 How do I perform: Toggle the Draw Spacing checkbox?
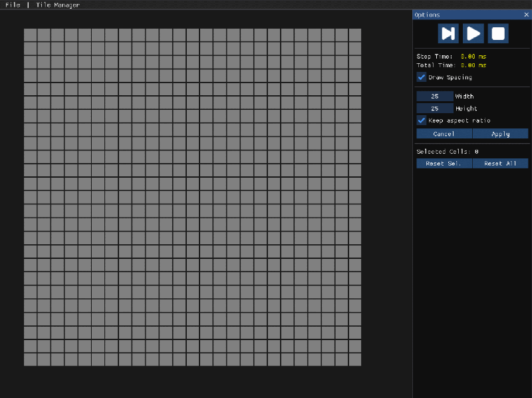(421, 77)
